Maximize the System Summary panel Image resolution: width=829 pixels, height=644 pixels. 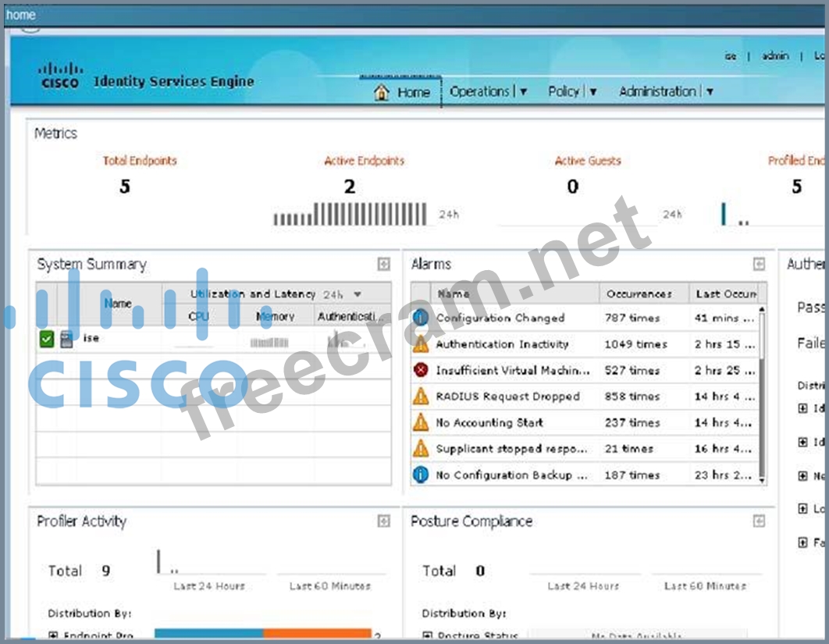(383, 264)
